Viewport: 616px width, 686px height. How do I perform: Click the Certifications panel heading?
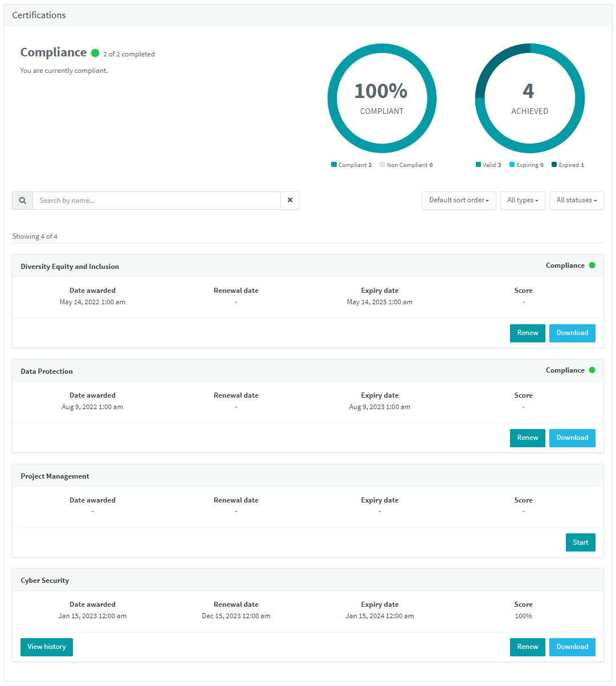(x=39, y=15)
